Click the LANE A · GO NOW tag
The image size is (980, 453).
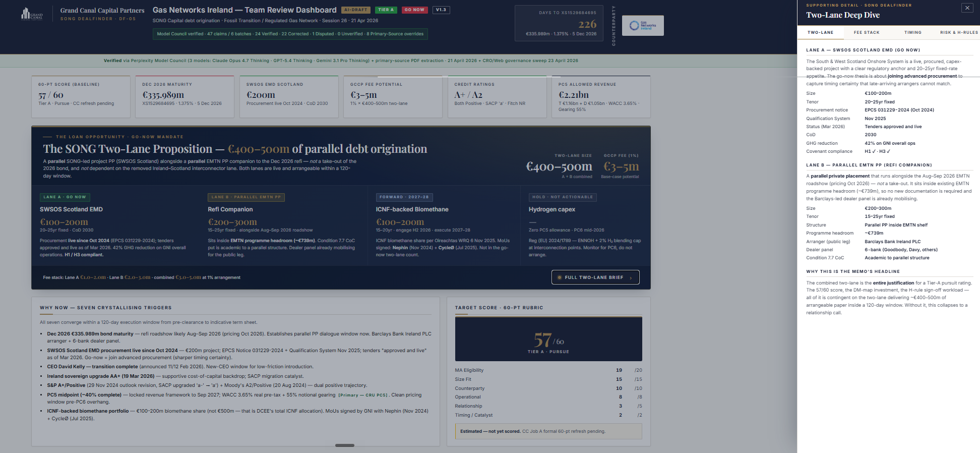tap(65, 197)
